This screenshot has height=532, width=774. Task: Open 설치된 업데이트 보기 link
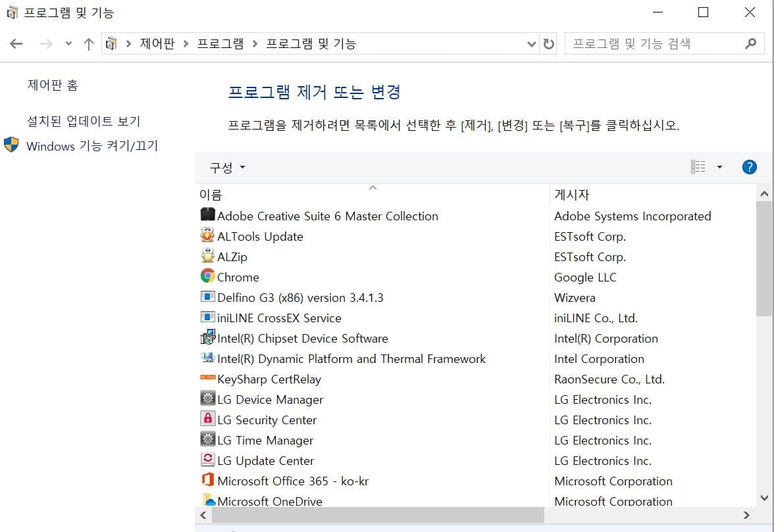pyautogui.click(x=84, y=121)
